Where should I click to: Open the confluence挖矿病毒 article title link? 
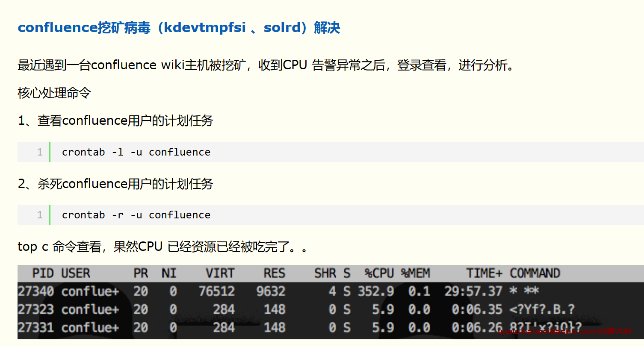coord(179,28)
